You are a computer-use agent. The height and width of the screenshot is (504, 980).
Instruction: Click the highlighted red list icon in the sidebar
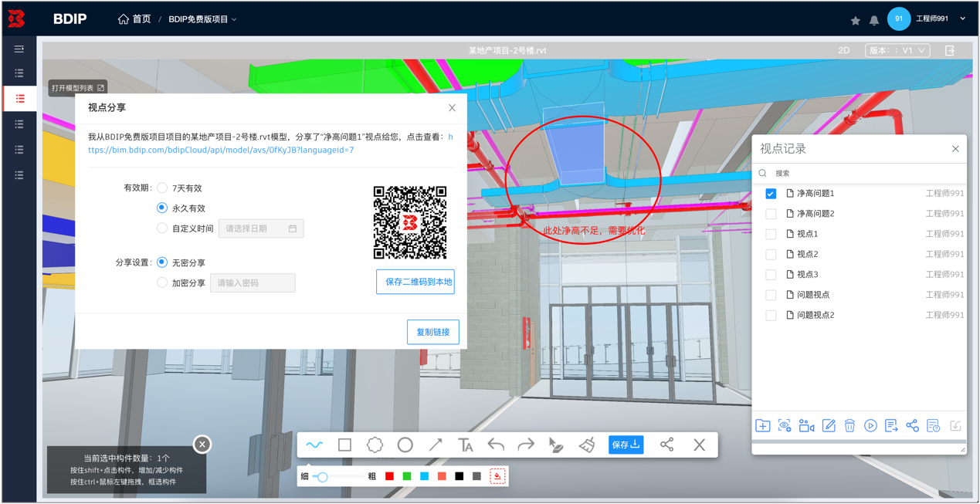pos(19,99)
